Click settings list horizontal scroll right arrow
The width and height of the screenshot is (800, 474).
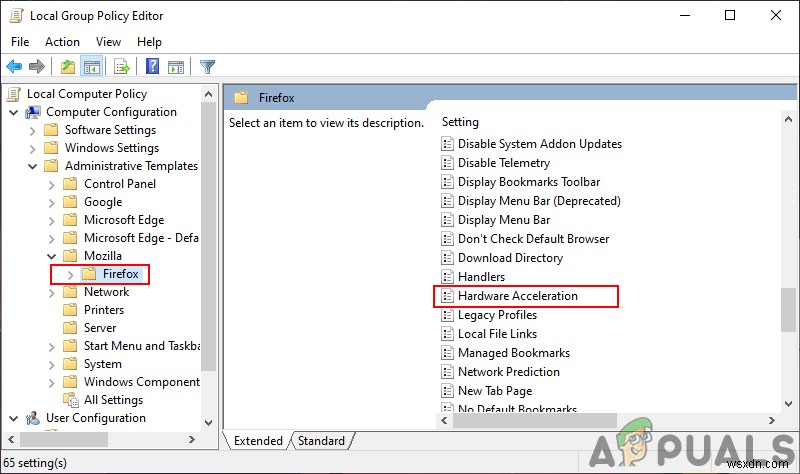click(x=771, y=420)
